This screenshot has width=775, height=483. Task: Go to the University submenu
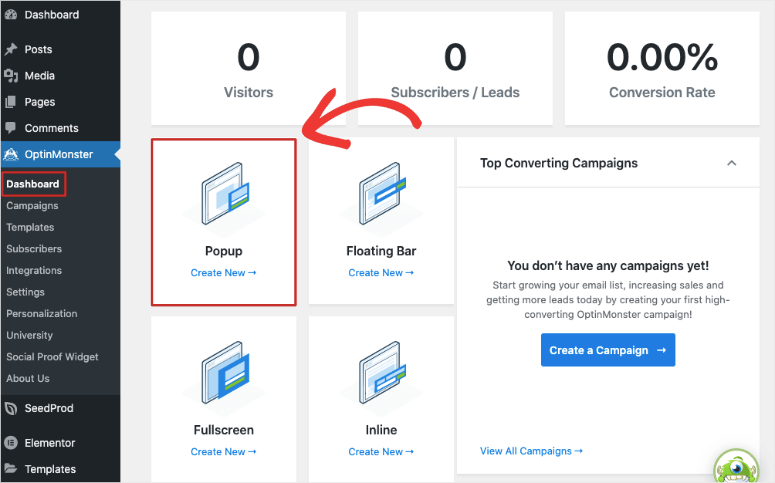click(29, 335)
